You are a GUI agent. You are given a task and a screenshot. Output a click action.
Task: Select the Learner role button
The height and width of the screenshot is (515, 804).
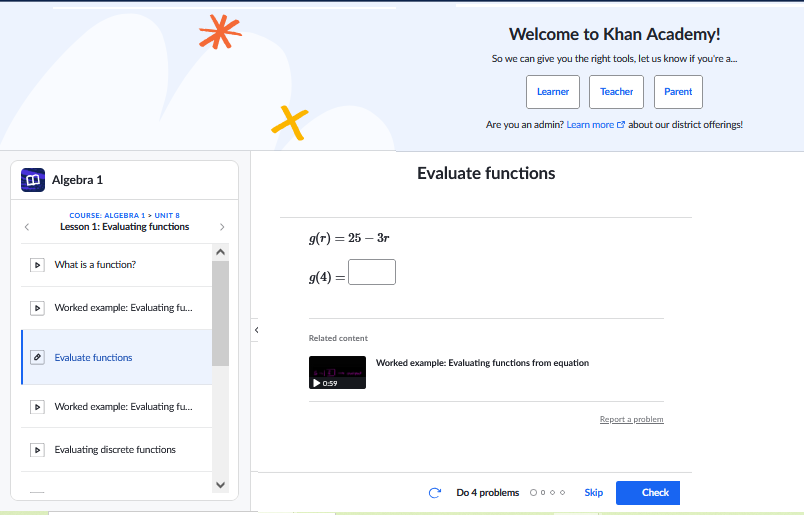pyautogui.click(x=552, y=92)
